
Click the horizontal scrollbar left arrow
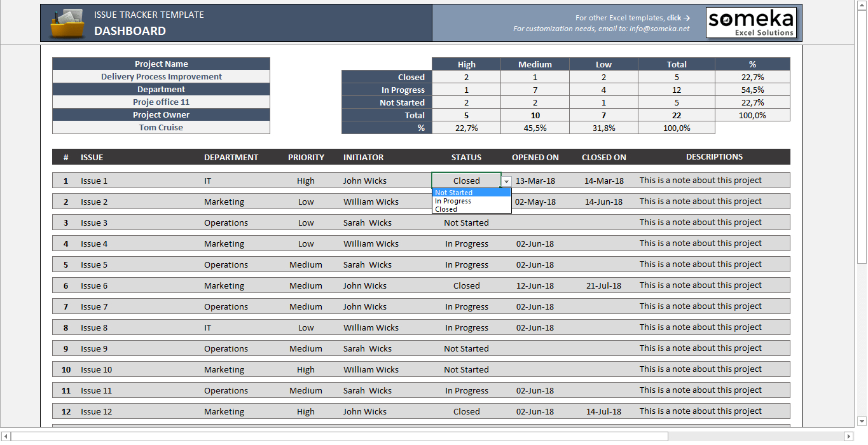(x=6, y=436)
